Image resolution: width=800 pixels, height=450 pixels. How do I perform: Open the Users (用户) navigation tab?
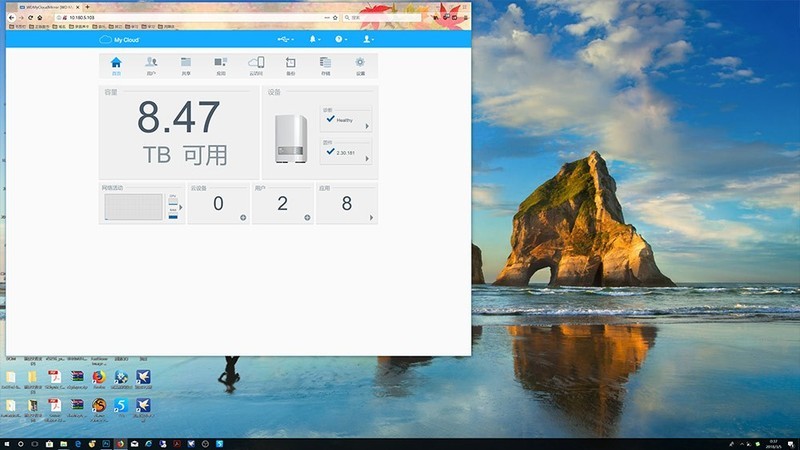pos(151,66)
